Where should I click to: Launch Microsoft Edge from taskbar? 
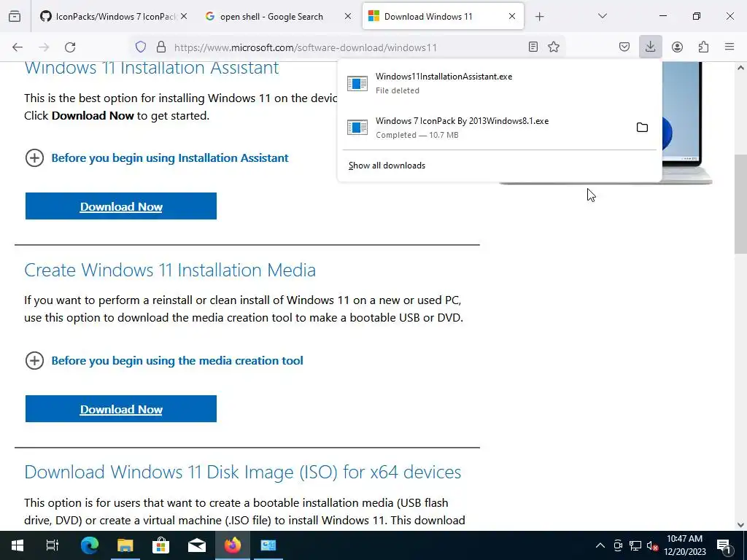point(90,545)
